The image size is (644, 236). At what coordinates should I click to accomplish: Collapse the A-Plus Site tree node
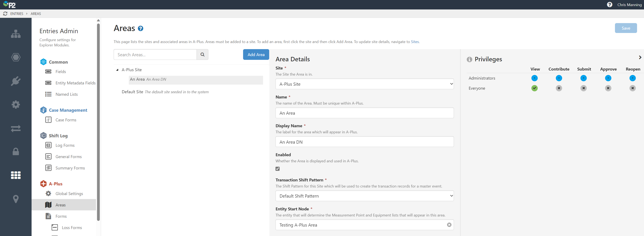pos(117,70)
